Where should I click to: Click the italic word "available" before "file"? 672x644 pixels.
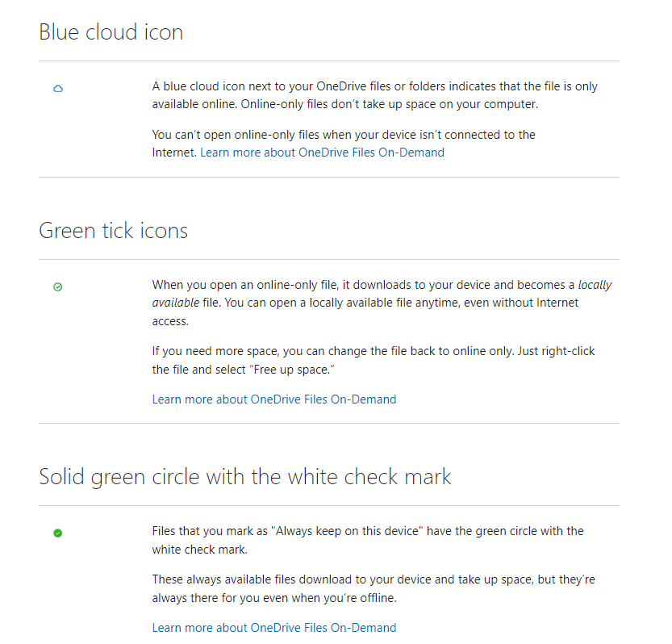pos(176,303)
